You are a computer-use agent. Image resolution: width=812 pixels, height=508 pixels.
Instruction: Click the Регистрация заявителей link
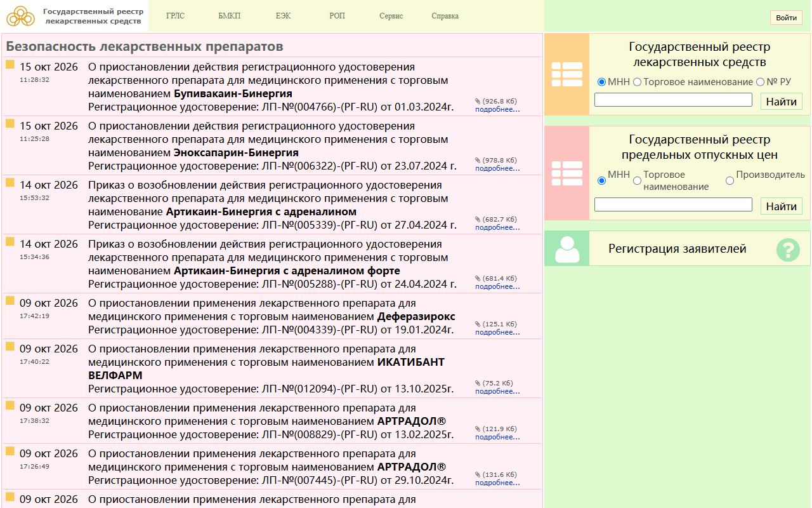coord(677,248)
